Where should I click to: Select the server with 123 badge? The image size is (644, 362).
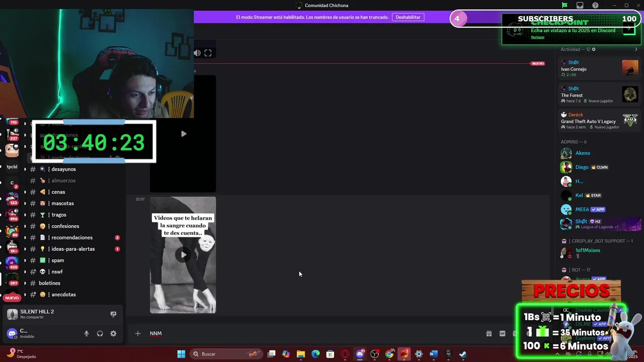pos(12,198)
